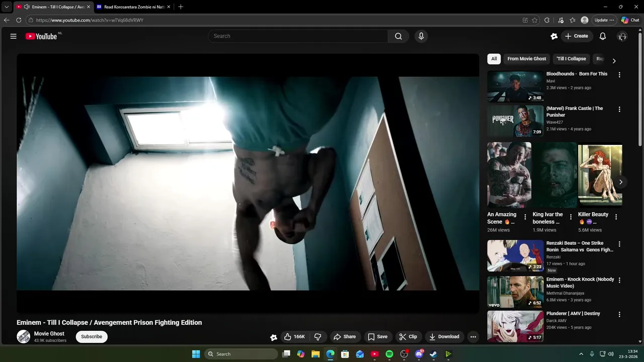Select the 'Till I Collapse chip
This screenshot has height=362, width=644.
pos(571,59)
